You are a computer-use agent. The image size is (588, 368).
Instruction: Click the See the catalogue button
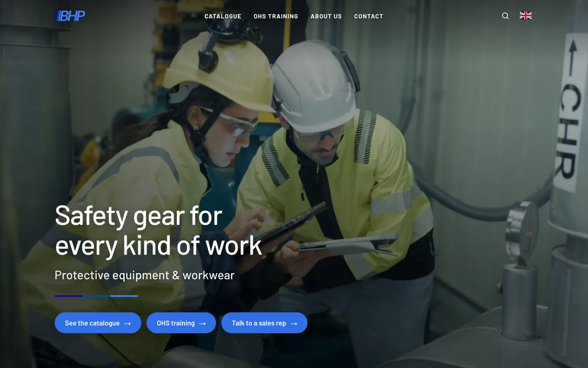[x=98, y=323]
